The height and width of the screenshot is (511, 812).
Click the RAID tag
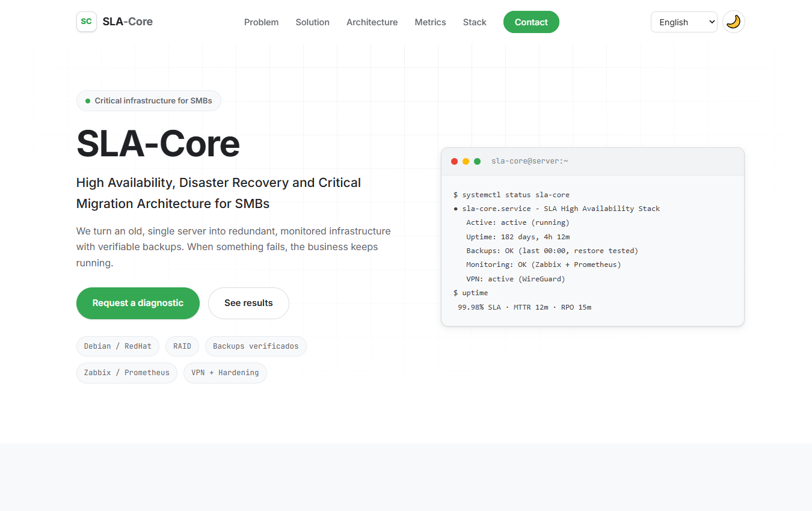tap(182, 346)
